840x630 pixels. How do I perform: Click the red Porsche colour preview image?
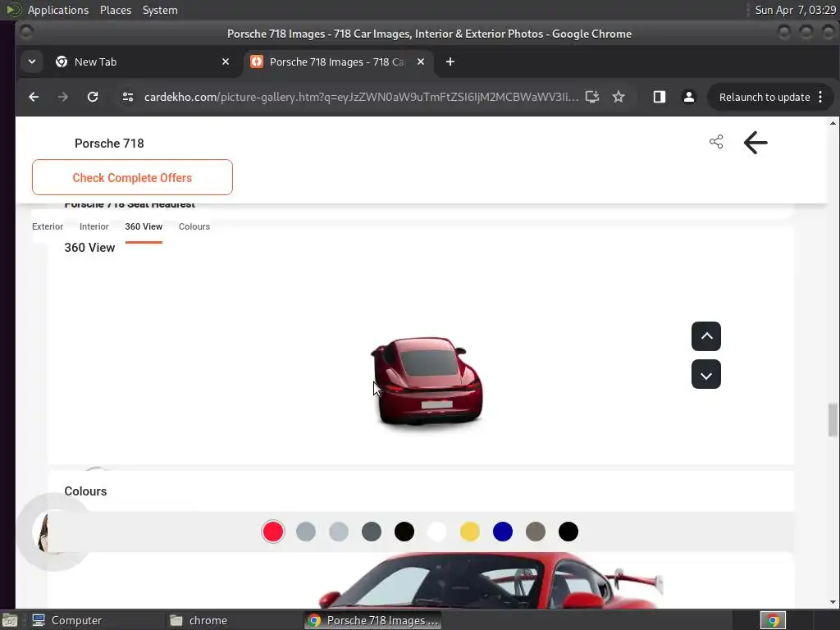(x=491, y=581)
